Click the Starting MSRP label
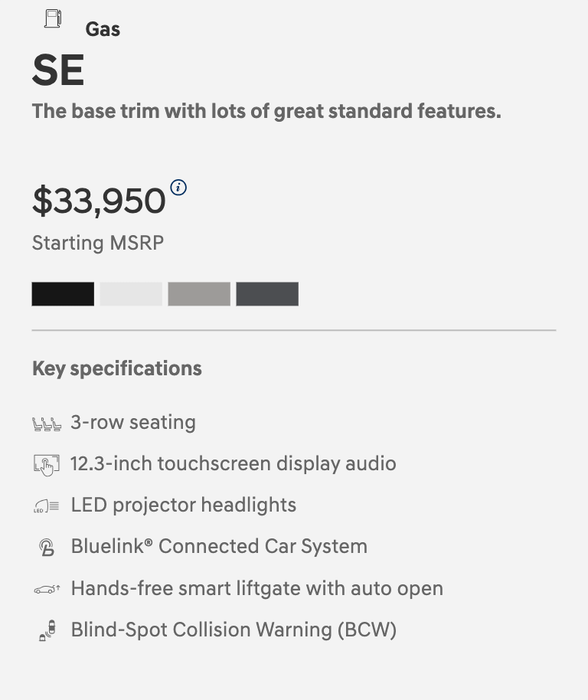The image size is (588, 700). [98, 244]
